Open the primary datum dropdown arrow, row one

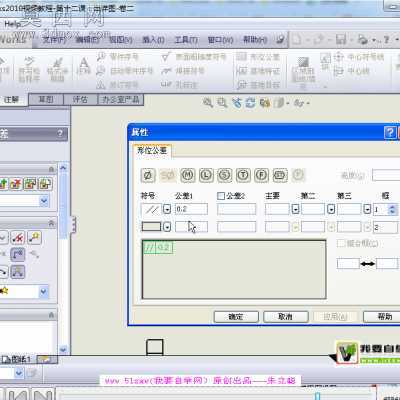coord(295,209)
